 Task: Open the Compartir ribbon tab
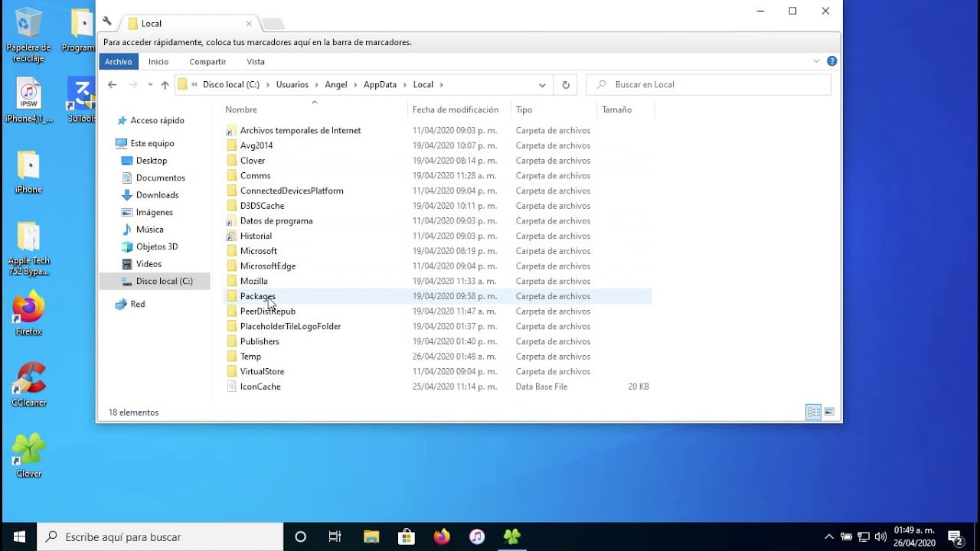(x=207, y=61)
